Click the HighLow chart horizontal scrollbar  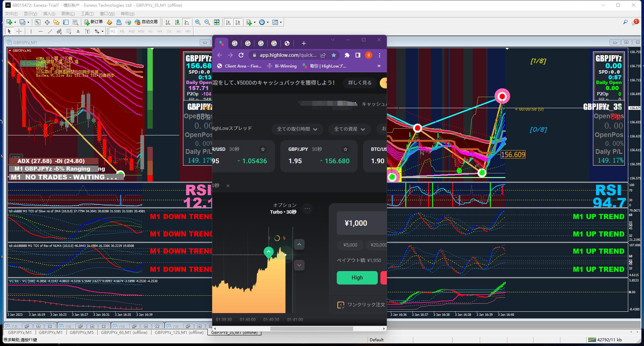point(311,329)
